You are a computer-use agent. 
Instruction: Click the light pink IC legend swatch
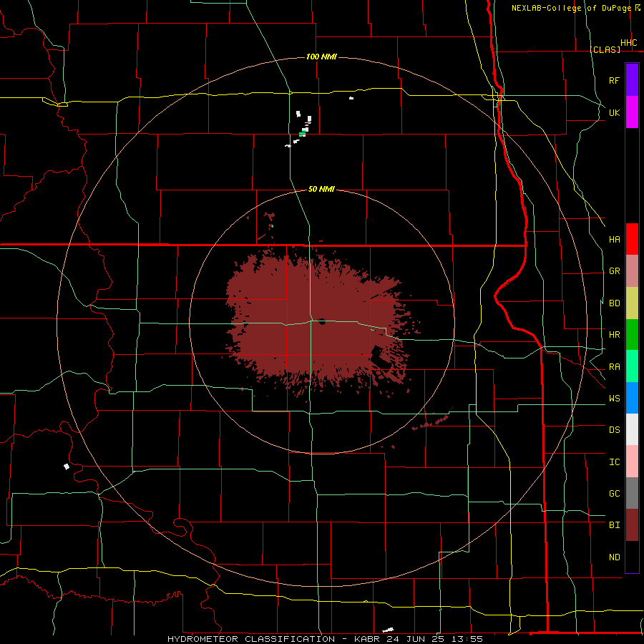click(x=632, y=462)
